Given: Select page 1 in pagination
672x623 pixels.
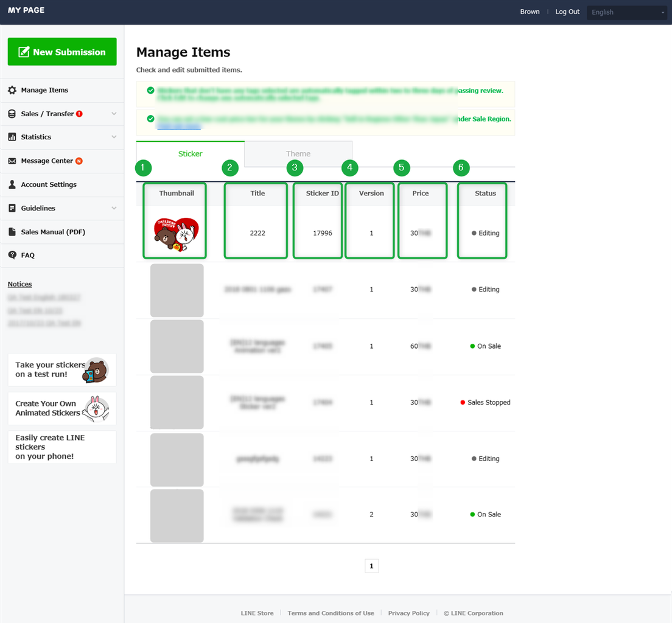Looking at the screenshot, I should 371,566.
